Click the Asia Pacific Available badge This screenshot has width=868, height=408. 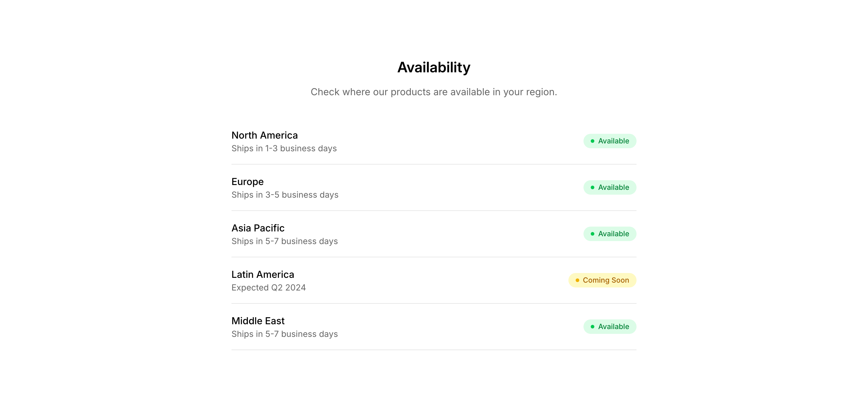[609, 234]
